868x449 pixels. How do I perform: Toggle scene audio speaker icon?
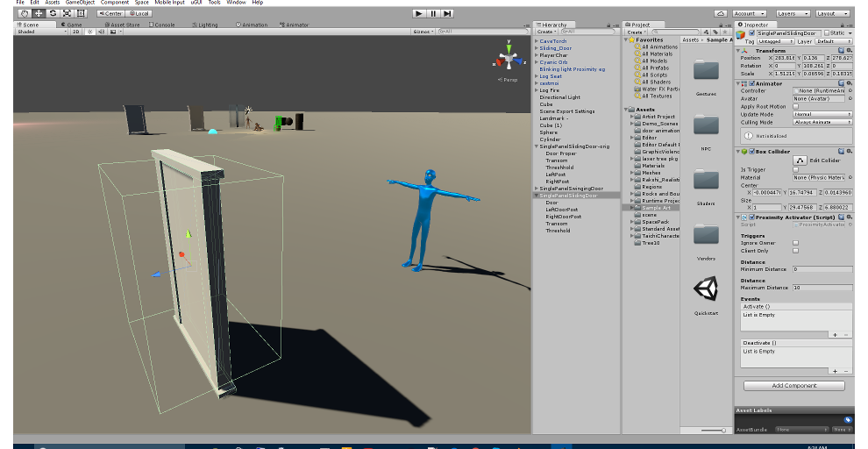coord(102,32)
